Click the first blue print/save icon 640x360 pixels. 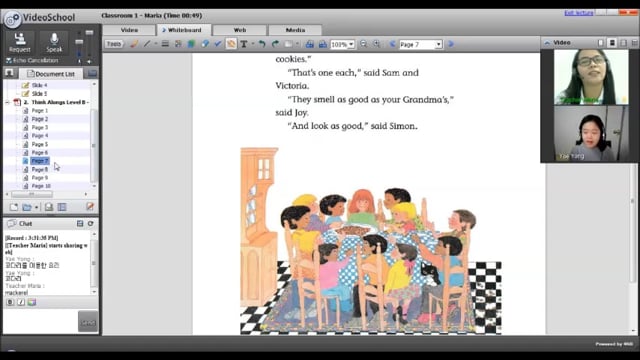coord(310,44)
